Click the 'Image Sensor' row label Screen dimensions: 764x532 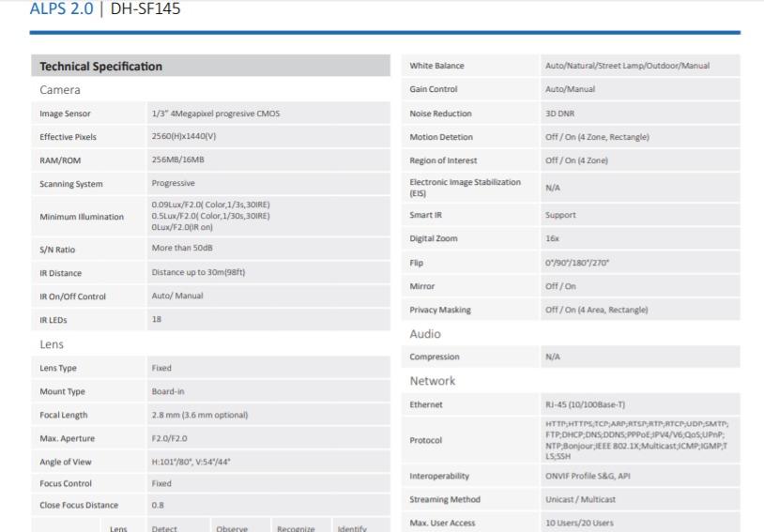[66, 114]
